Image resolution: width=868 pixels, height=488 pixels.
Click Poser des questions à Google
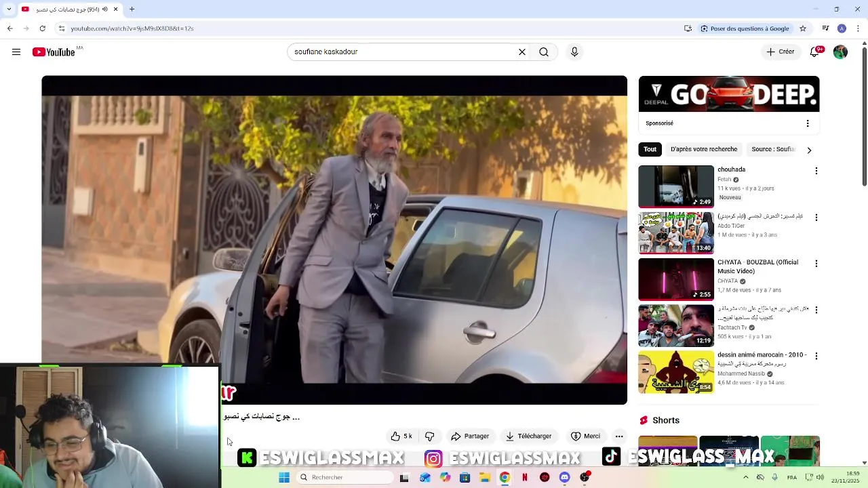click(x=745, y=28)
